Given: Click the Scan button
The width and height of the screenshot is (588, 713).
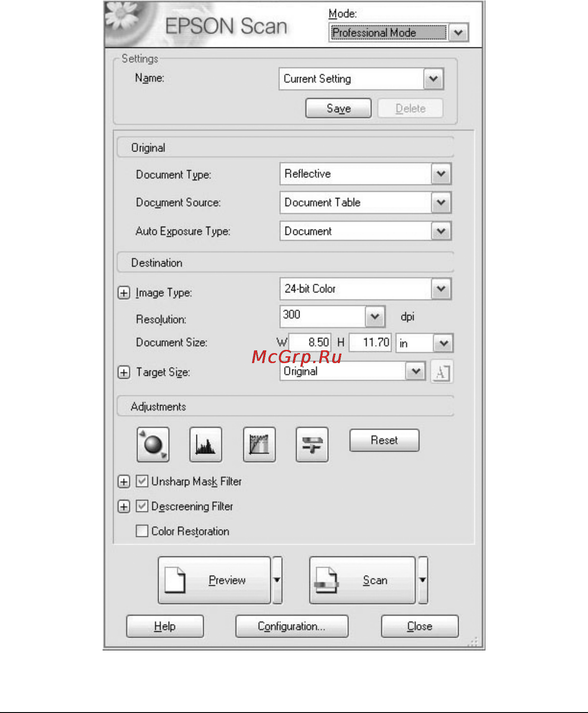Looking at the screenshot, I should coord(362,580).
